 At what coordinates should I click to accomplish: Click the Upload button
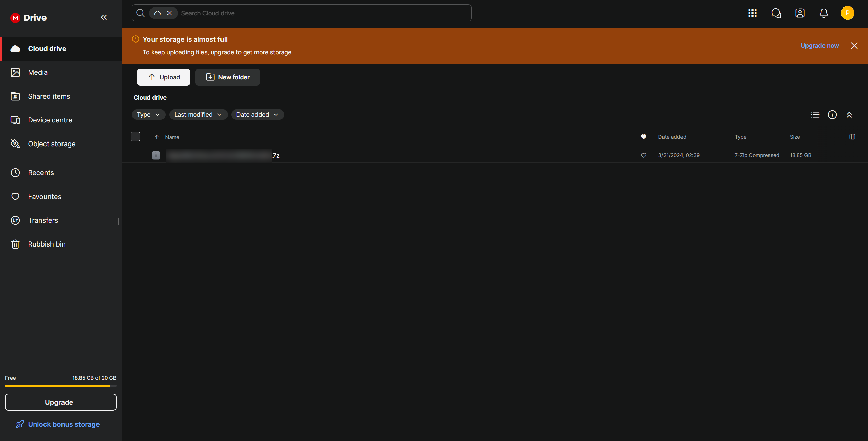coord(163,77)
